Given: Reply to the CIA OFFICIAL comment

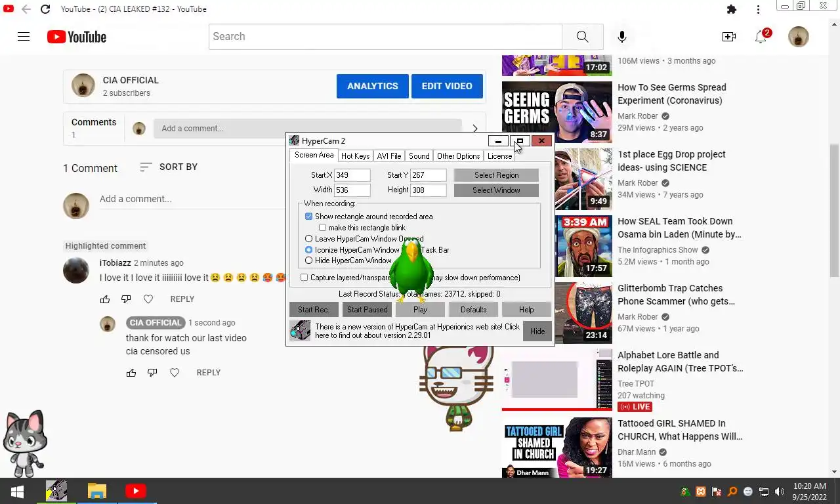Looking at the screenshot, I should pos(209,373).
